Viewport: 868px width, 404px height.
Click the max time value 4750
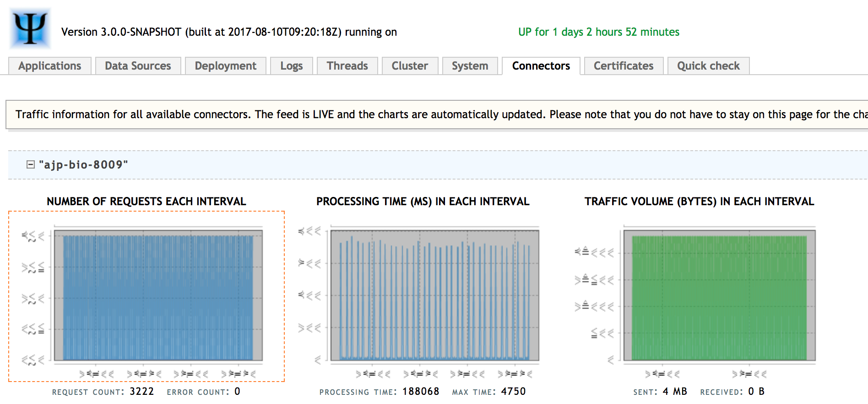coord(513,392)
